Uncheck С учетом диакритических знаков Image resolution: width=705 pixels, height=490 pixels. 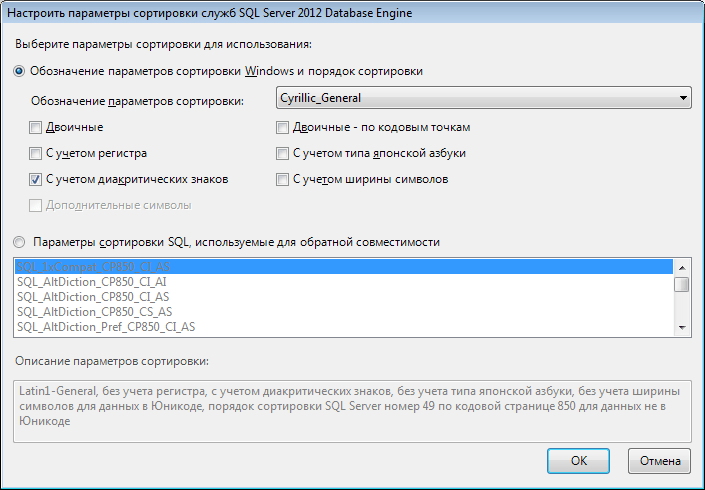[x=36, y=180]
